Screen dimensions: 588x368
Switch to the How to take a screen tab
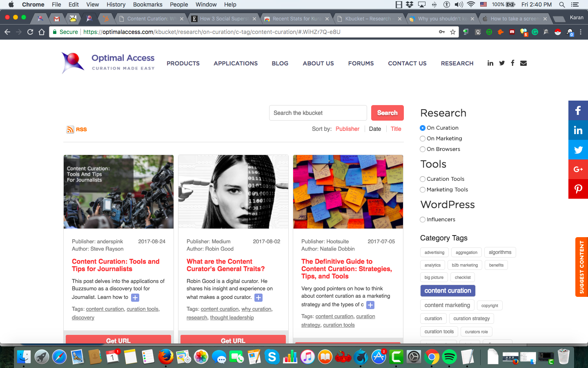tap(514, 18)
